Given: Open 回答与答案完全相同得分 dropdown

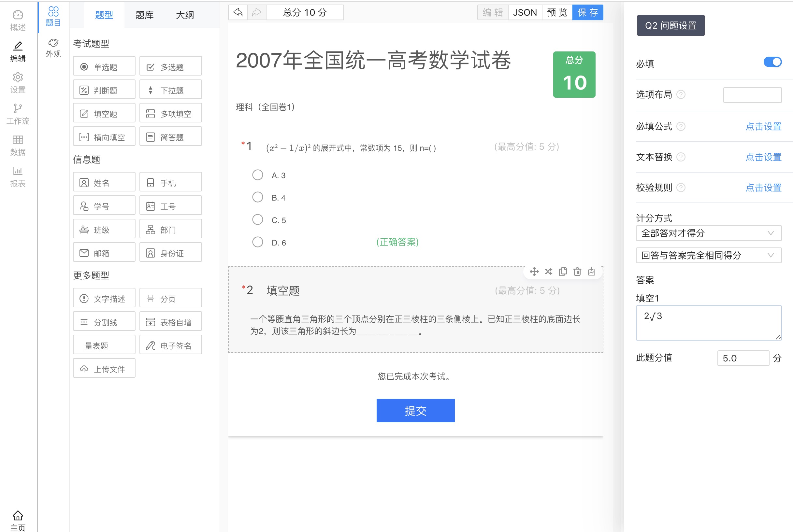Looking at the screenshot, I should tap(709, 255).
